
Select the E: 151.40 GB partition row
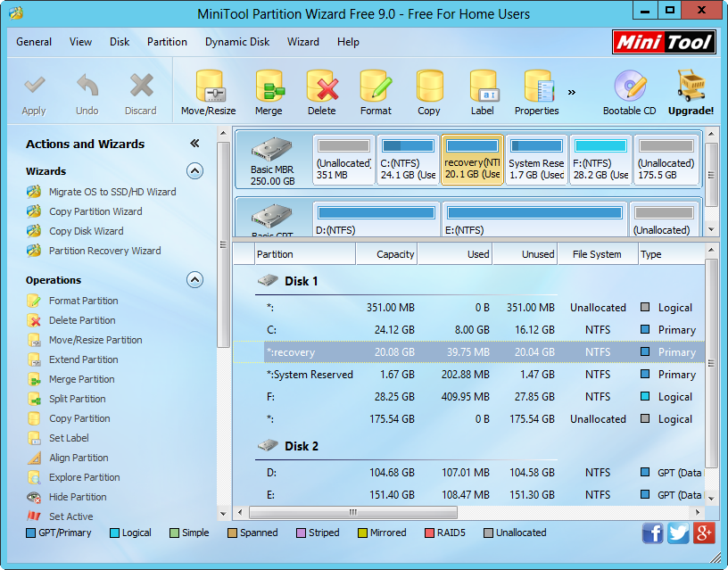click(x=469, y=495)
